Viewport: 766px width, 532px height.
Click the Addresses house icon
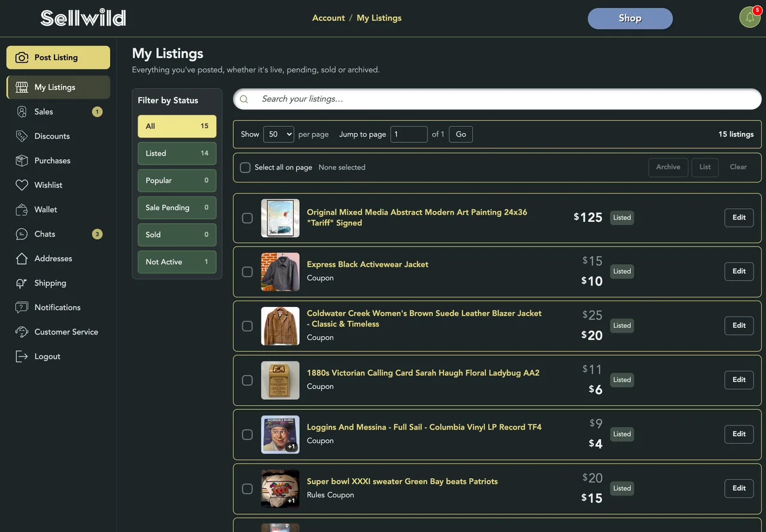(22, 259)
